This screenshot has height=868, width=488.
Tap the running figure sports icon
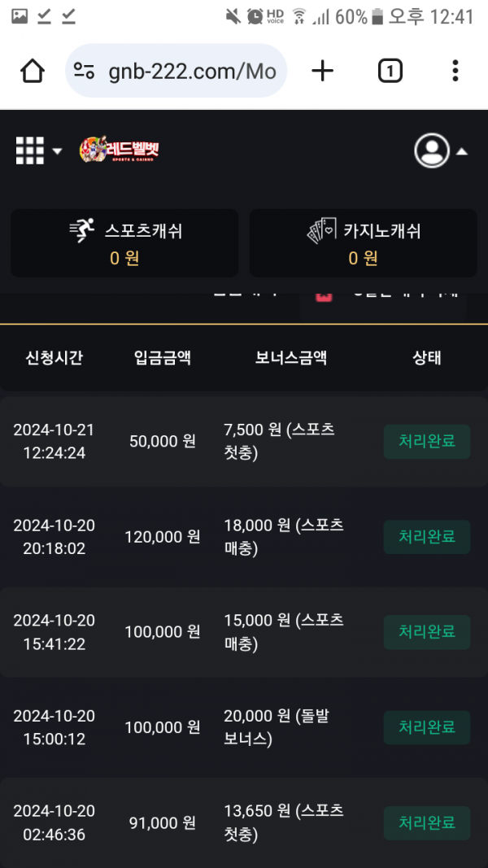tap(82, 231)
